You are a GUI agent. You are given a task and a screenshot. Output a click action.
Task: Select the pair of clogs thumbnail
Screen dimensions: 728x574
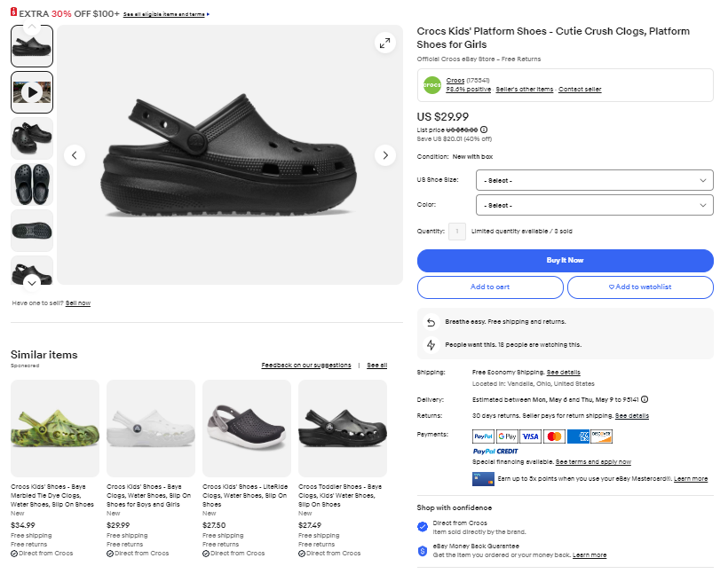tap(32, 138)
